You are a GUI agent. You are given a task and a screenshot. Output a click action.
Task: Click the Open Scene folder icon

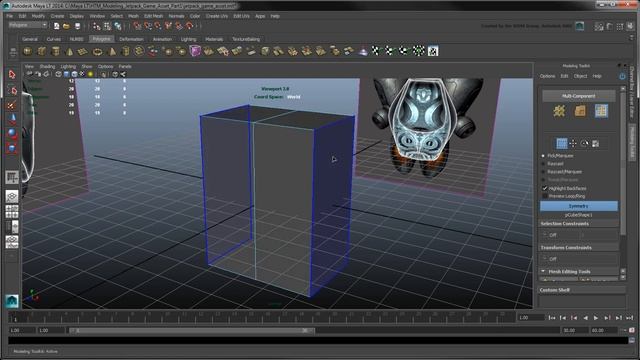click(x=67, y=26)
